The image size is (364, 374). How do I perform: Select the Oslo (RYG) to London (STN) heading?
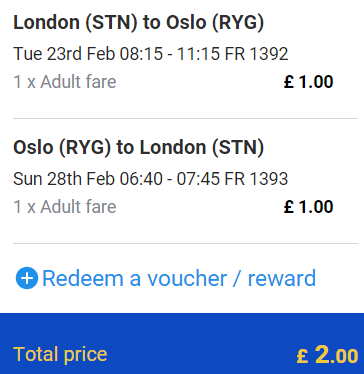point(138,147)
